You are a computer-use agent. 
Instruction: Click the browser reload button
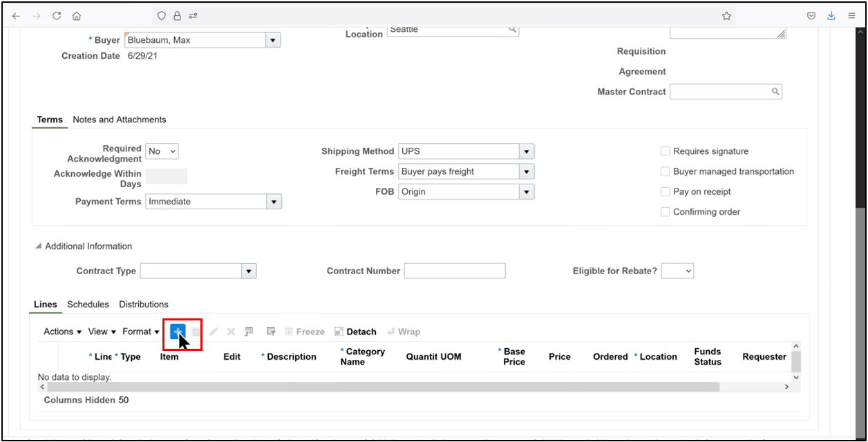[x=57, y=15]
